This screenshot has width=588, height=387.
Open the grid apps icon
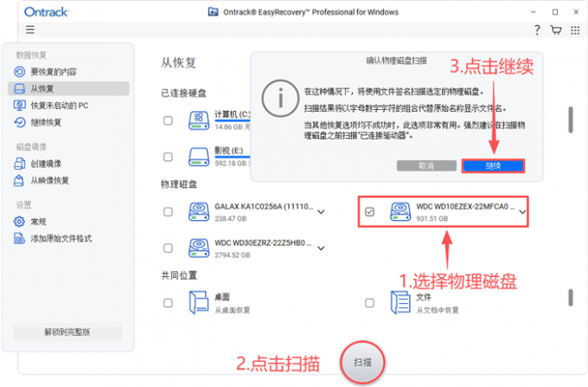click(575, 30)
